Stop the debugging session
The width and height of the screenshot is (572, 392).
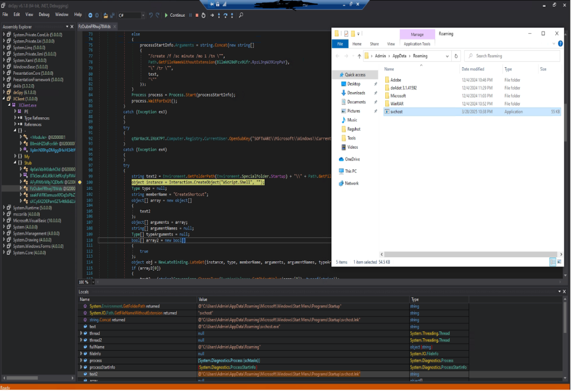(x=197, y=15)
